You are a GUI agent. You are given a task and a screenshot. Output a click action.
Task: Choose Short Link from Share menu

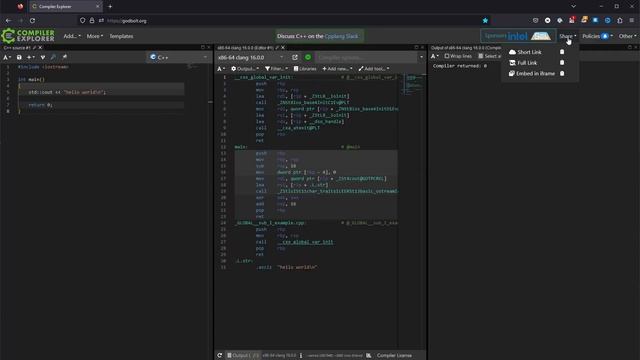525,52
